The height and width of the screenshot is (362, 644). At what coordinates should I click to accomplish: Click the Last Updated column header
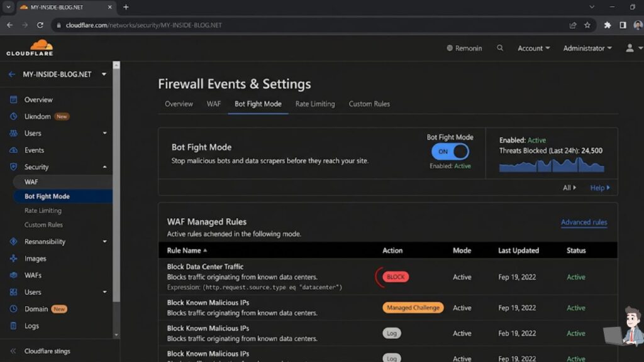(x=518, y=250)
